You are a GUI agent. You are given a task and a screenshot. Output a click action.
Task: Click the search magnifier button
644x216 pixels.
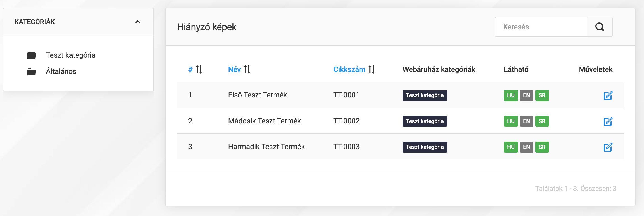click(x=599, y=27)
